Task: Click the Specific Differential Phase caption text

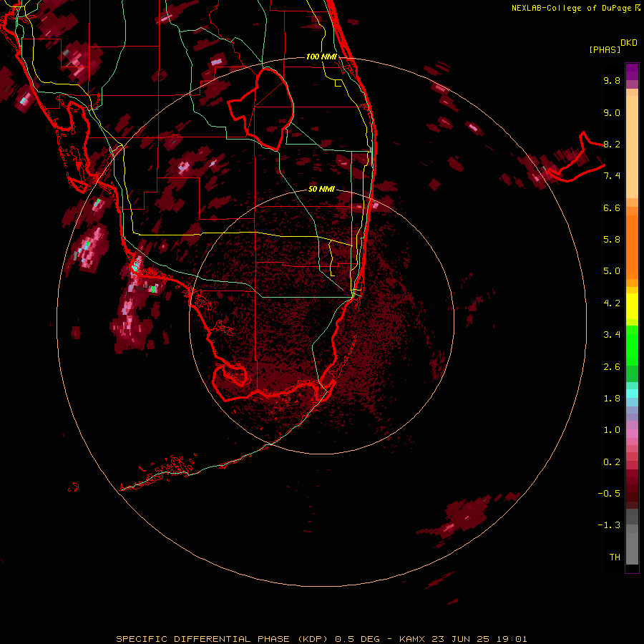Action: tap(321, 639)
